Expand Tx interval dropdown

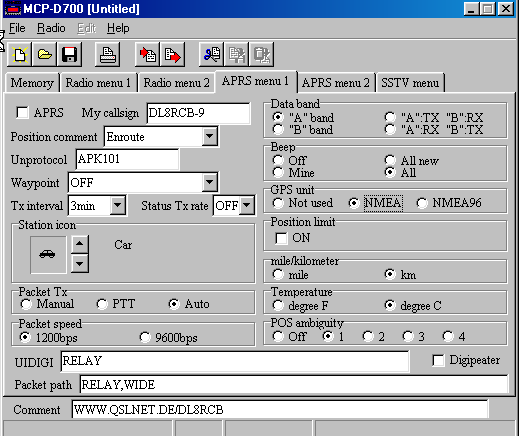coord(118,205)
